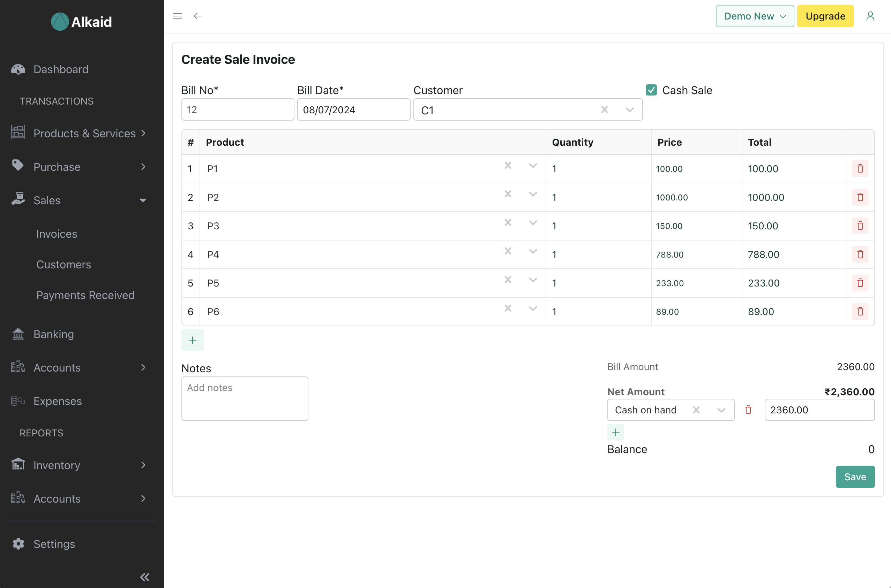Screen dimensions: 891x588
Task: Open the Invoices menu item
Action: tap(57, 233)
